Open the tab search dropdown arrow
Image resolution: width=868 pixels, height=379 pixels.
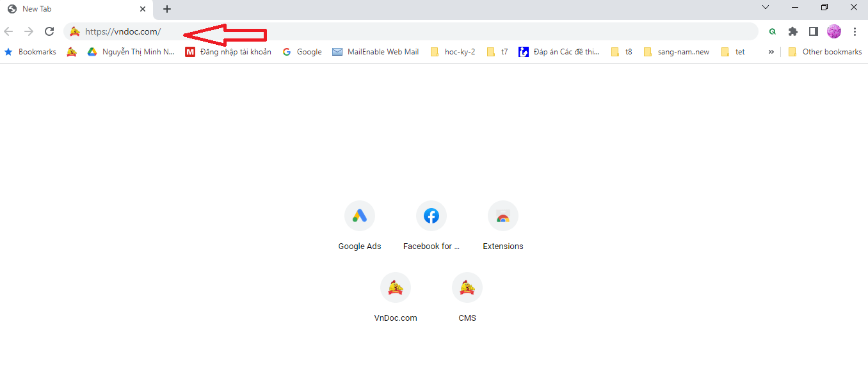766,6
